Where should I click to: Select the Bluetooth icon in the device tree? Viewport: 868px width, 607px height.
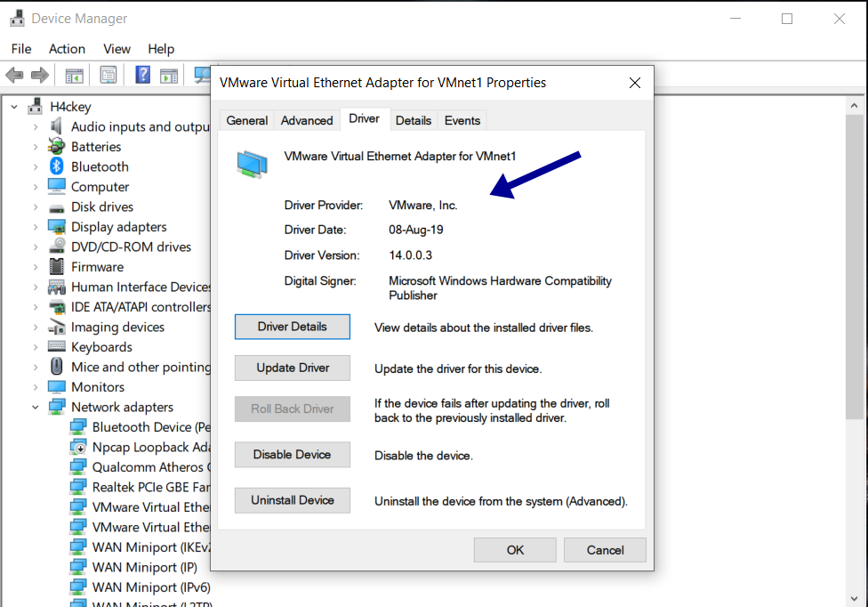click(56, 166)
